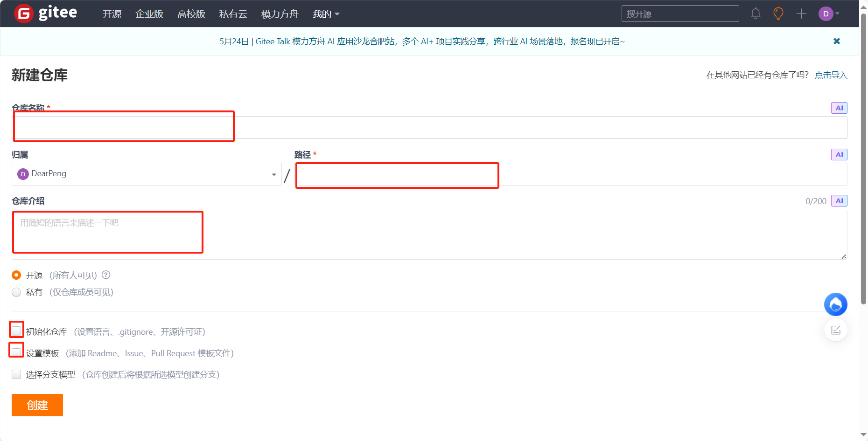868x441 pixels.
Task: Click the 创建 button
Action: [x=37, y=405]
